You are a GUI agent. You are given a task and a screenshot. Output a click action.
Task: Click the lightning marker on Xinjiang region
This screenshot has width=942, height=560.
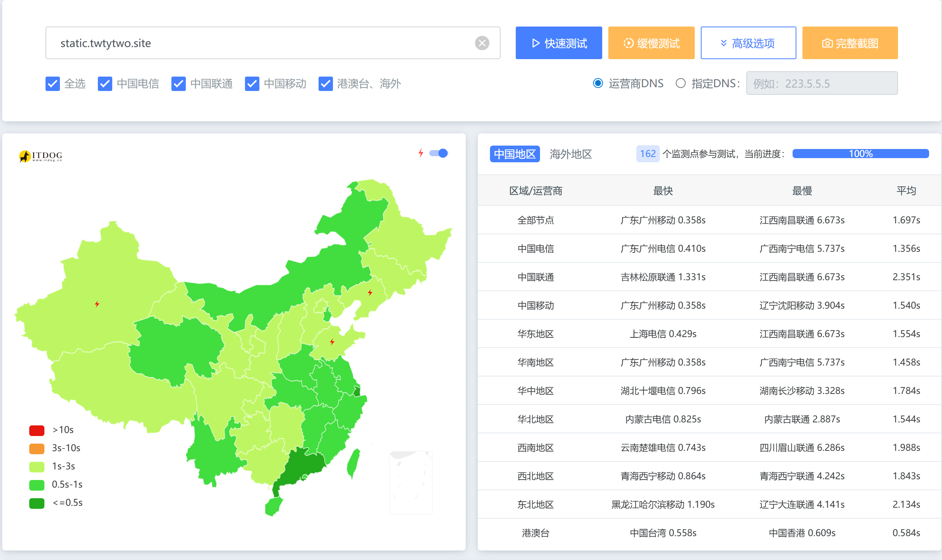[x=97, y=304]
